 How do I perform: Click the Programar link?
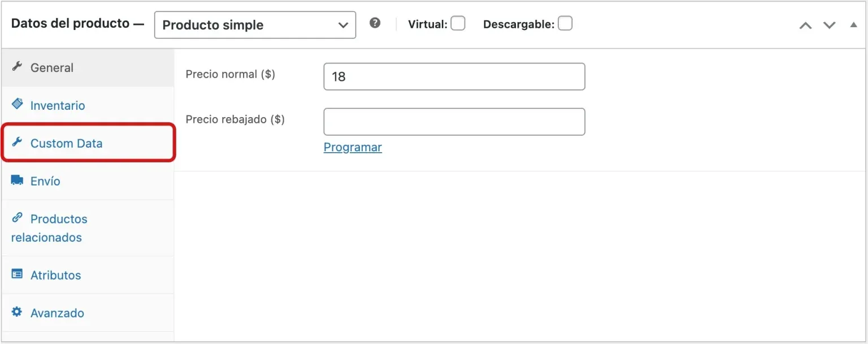(352, 147)
